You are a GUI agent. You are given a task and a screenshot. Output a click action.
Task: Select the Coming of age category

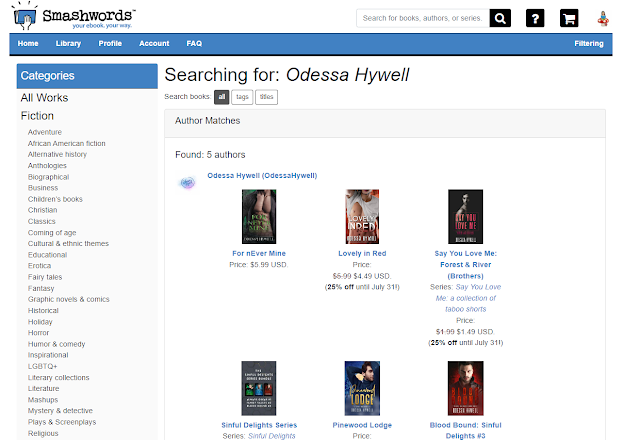pyautogui.click(x=52, y=233)
